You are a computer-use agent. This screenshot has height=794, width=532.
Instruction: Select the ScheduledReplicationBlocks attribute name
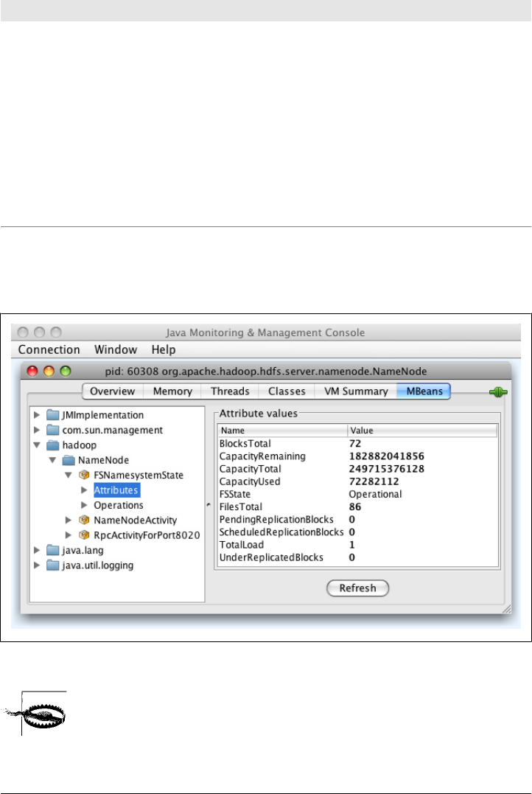[x=281, y=532]
